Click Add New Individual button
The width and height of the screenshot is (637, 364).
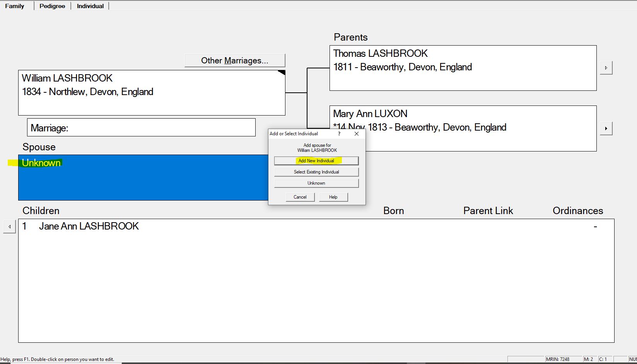[316, 161]
